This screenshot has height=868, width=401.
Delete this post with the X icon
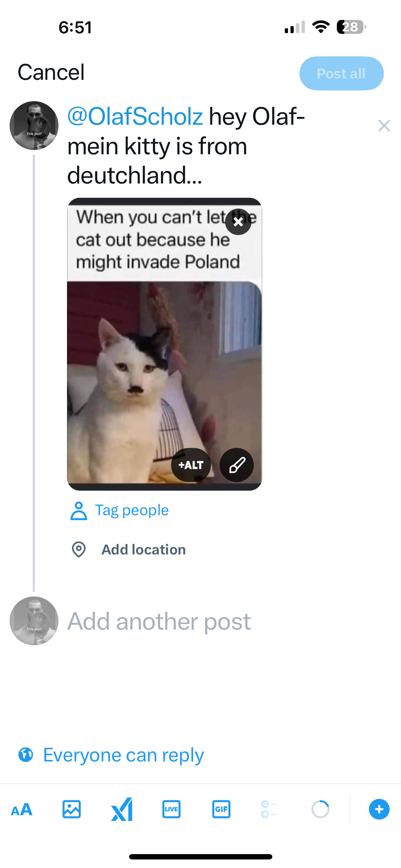(x=384, y=125)
